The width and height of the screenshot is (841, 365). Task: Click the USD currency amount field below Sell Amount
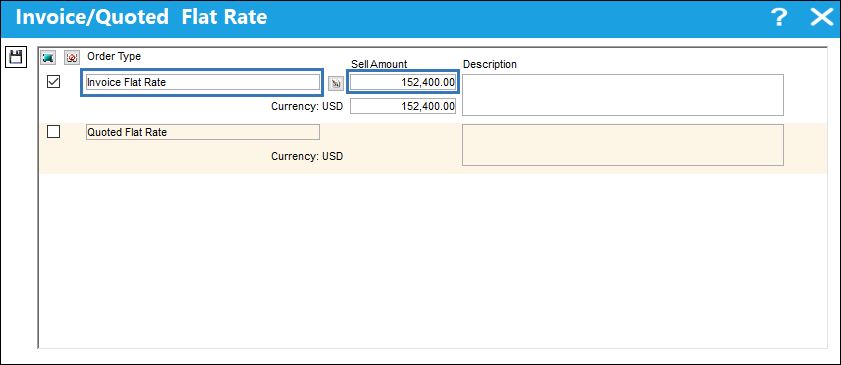(403, 106)
